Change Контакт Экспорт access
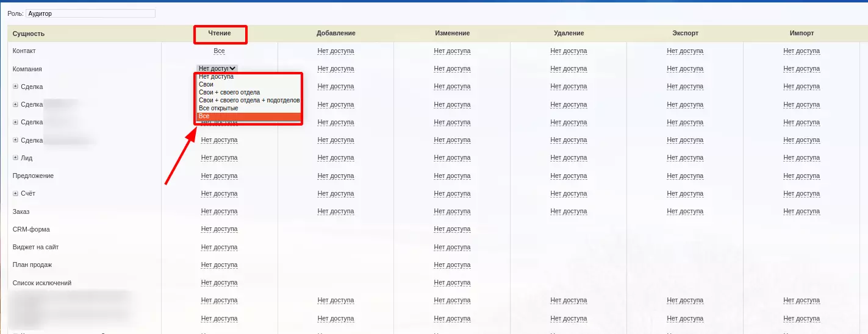The image size is (868, 334). coord(685,51)
